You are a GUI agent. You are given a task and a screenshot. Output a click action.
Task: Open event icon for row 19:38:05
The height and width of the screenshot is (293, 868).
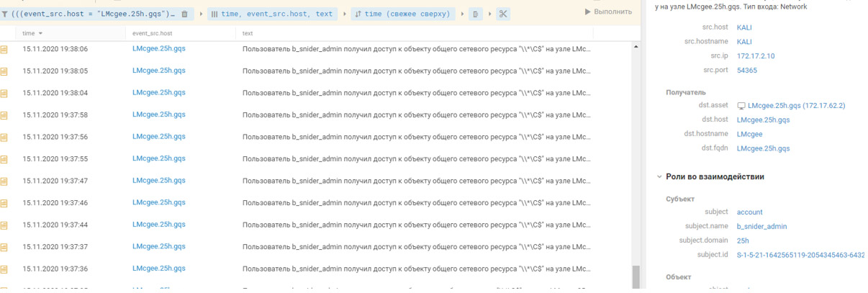[x=4, y=71]
